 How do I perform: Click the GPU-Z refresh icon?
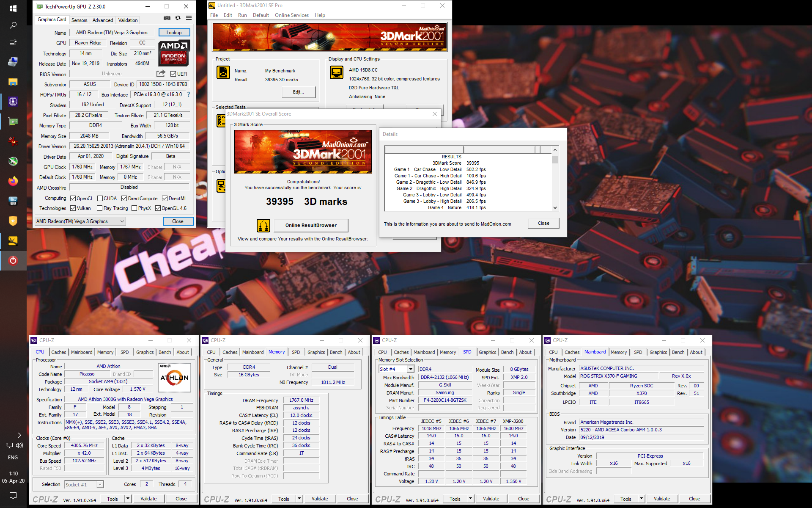(x=178, y=18)
